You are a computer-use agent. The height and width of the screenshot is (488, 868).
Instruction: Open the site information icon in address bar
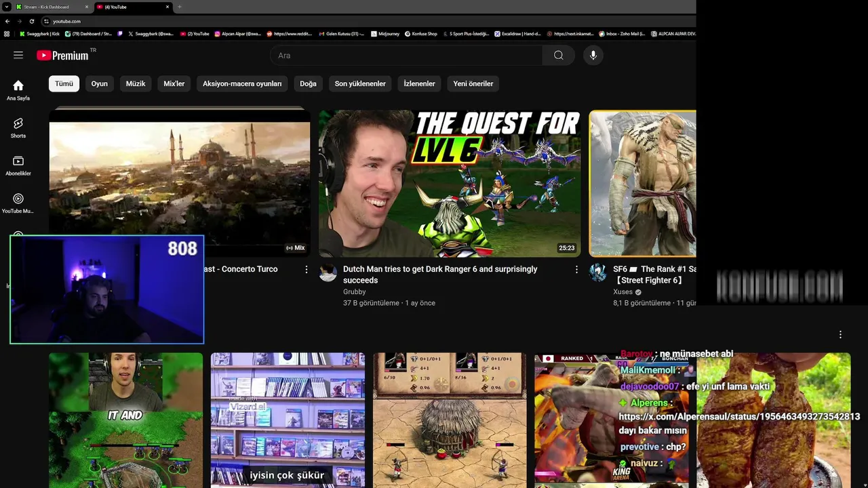46,21
